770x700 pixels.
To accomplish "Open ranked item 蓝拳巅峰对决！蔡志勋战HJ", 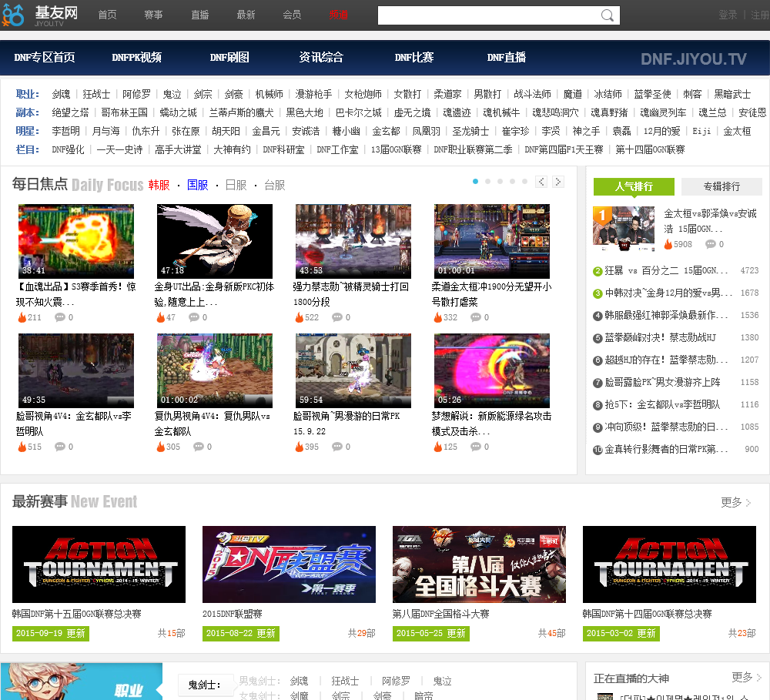I will (x=660, y=337).
